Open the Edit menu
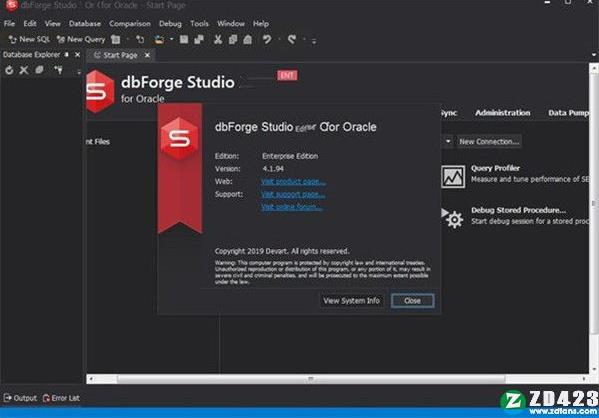The image size is (599, 418). [30, 24]
